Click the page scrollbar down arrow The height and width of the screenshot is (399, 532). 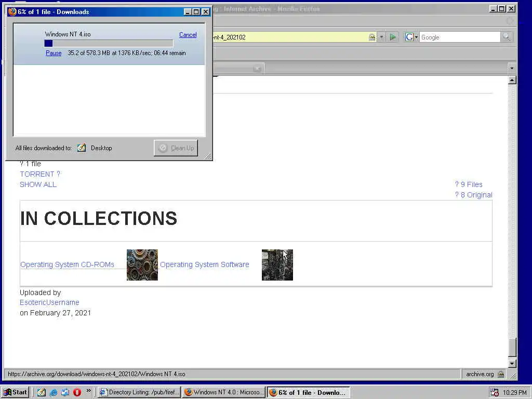[512, 363]
